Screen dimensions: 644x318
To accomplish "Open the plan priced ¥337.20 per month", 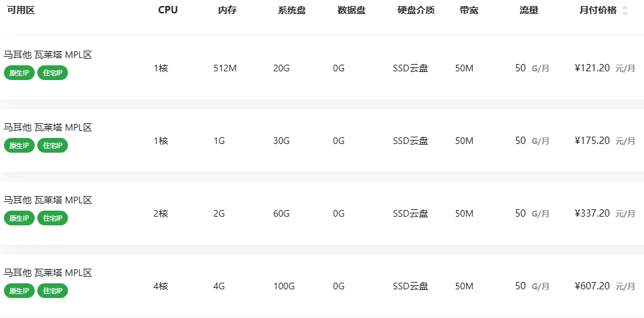I will pyautogui.click(x=592, y=213).
